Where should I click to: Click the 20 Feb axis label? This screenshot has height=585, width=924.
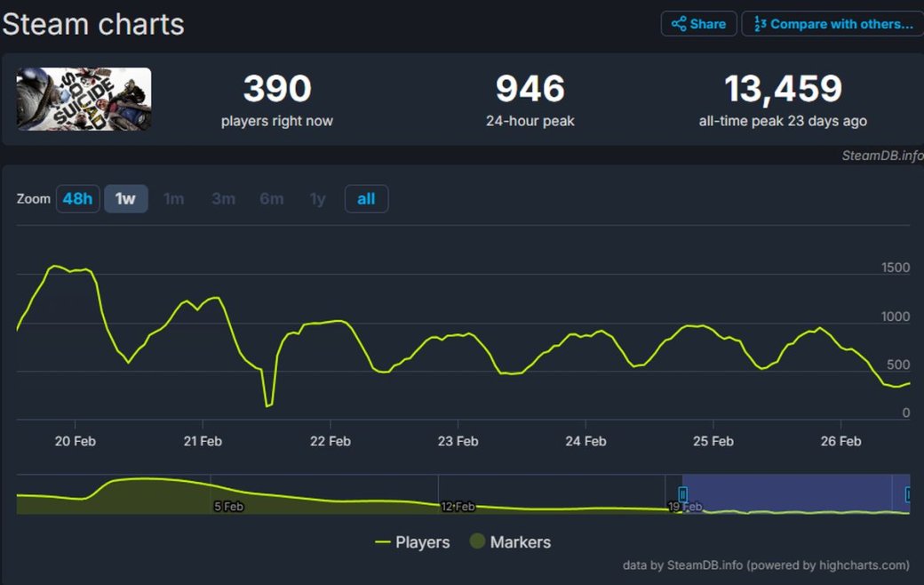76,441
